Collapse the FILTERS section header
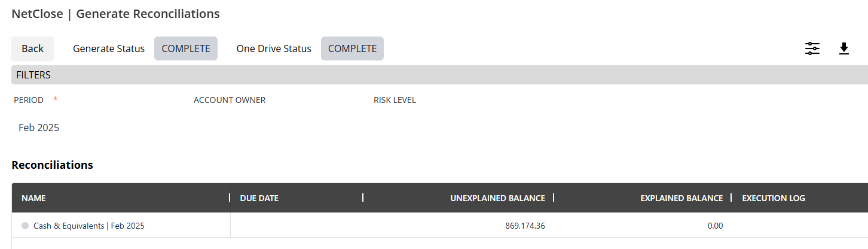The height and width of the screenshot is (249, 868). point(33,75)
